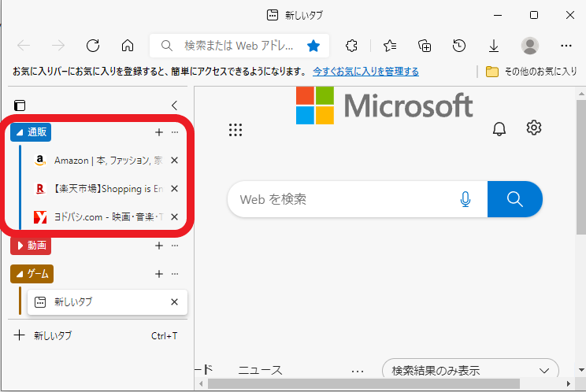The width and height of the screenshot is (586, 392).
Task: Reload the page with the refresh icon
Action: [93, 46]
